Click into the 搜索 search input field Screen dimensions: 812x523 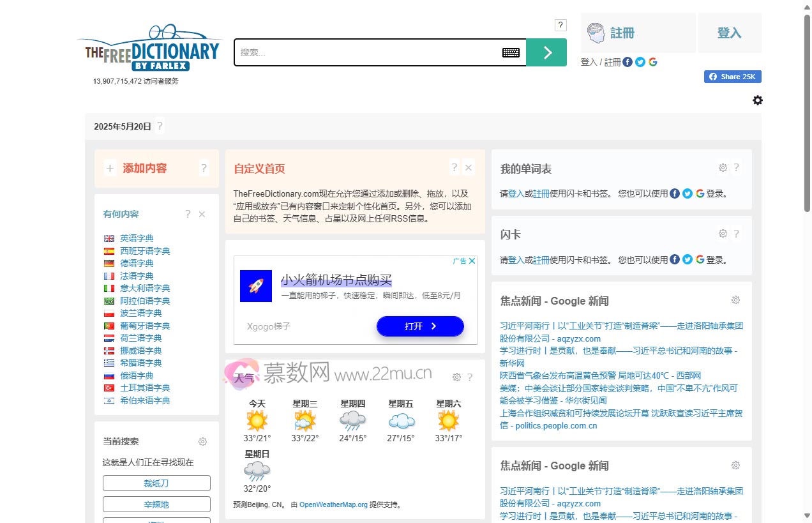point(367,52)
